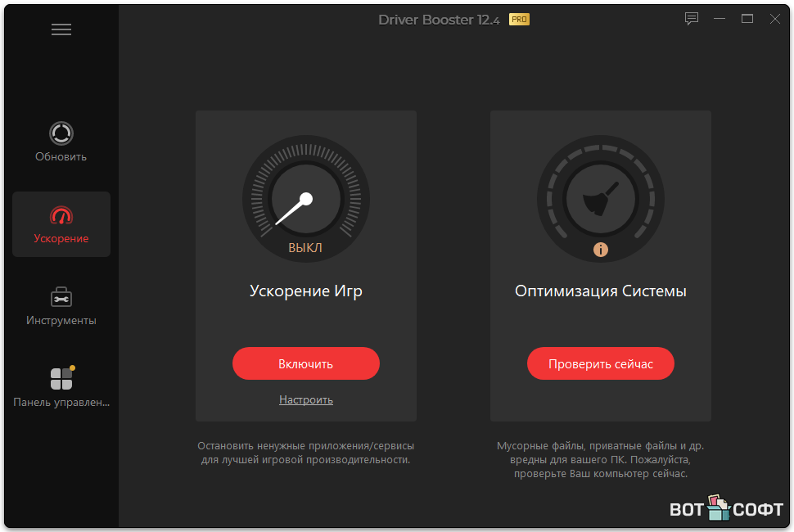Click the Driver Booster 12.4 title
Viewport: 794px width, 532px height.
[439, 20]
